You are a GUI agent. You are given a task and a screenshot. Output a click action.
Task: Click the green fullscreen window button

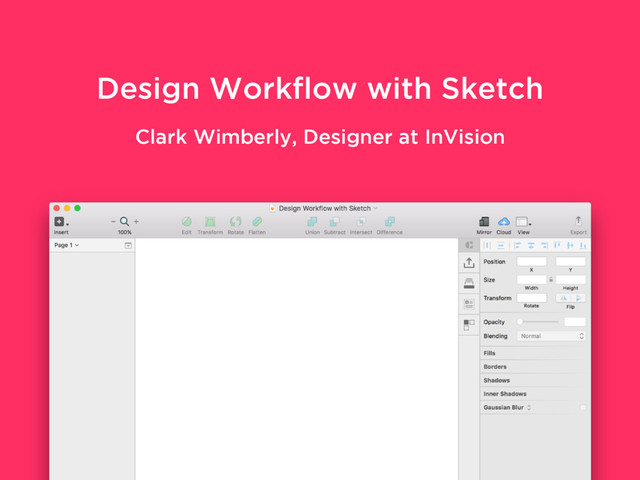[x=77, y=208]
